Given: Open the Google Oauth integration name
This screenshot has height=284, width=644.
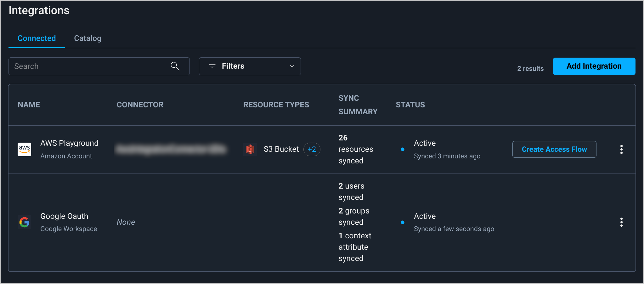Looking at the screenshot, I should pos(64,216).
